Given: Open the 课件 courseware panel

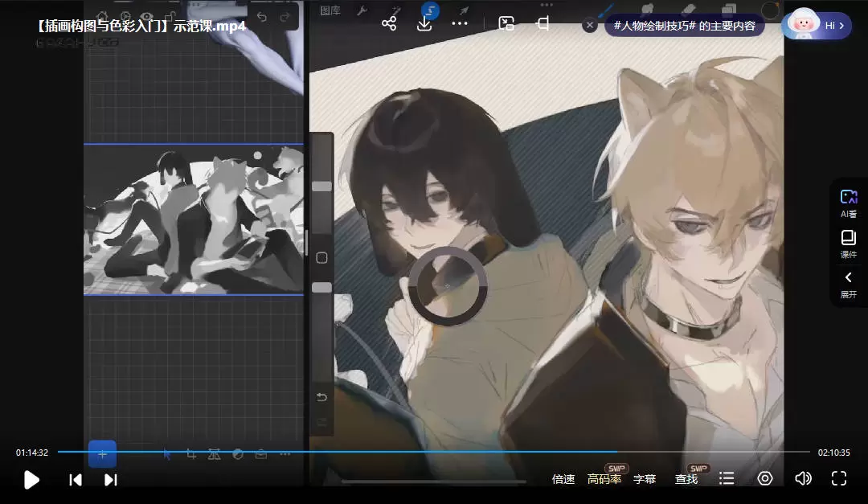Looking at the screenshot, I should pyautogui.click(x=848, y=244).
